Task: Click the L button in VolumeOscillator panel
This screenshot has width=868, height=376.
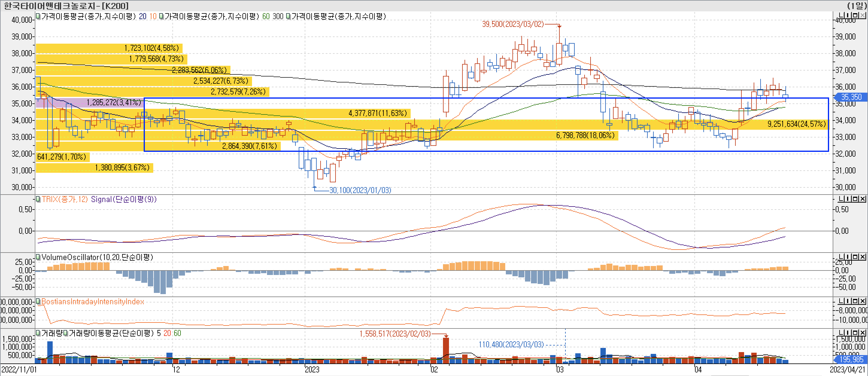Action: pos(841,257)
